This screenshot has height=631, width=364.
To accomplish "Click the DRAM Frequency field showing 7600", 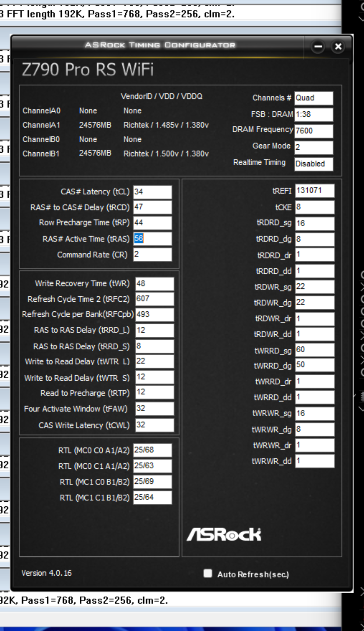I will [314, 131].
